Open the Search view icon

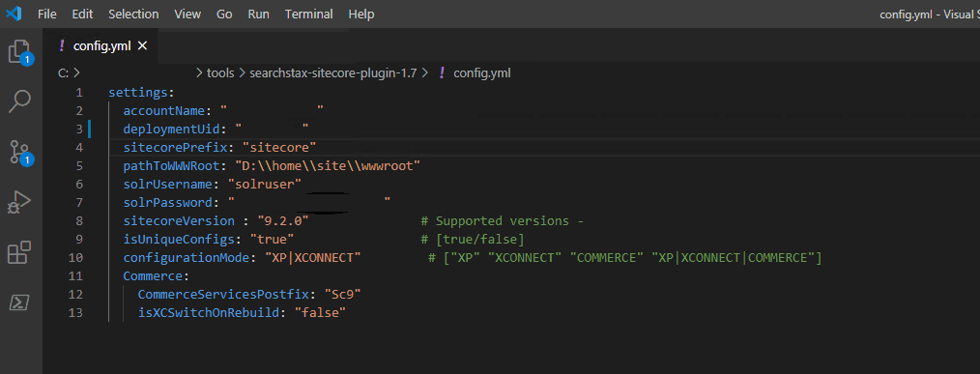[x=20, y=101]
